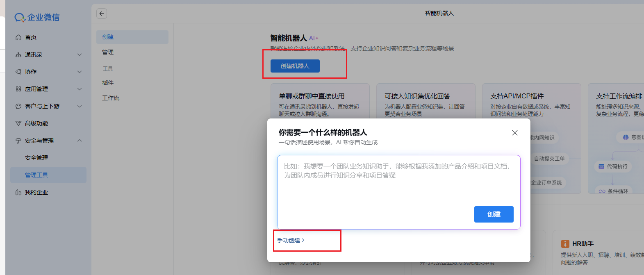Expand the 协作 menu chevron
644x275 pixels.
[80, 72]
